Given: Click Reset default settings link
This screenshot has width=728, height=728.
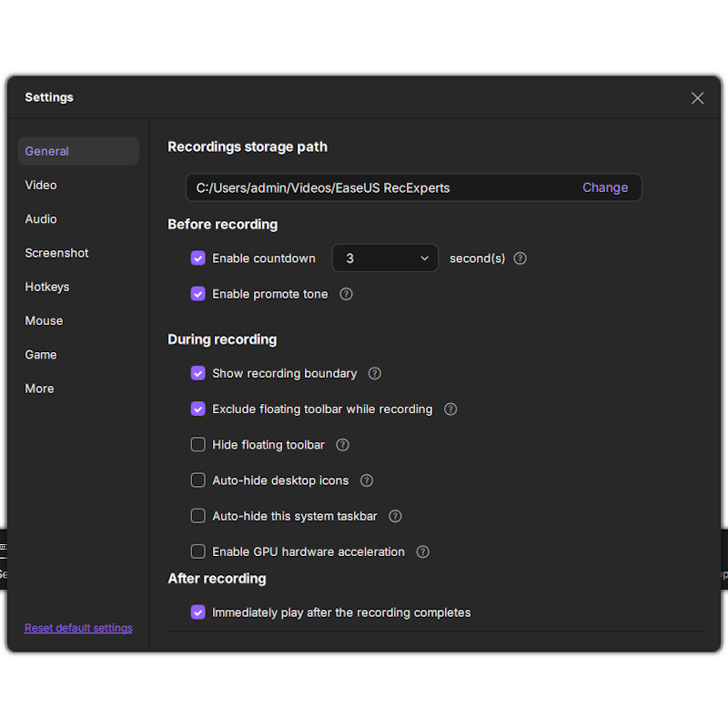Looking at the screenshot, I should click(78, 628).
